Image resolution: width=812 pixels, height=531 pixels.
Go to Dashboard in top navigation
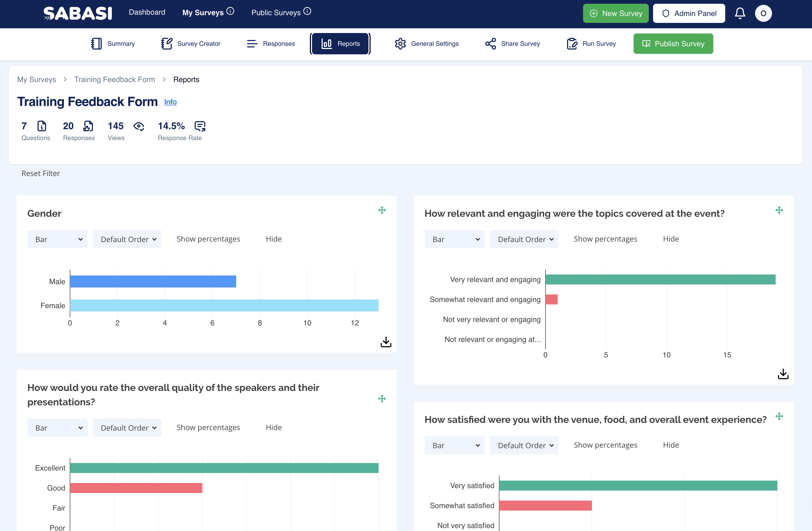147,12
